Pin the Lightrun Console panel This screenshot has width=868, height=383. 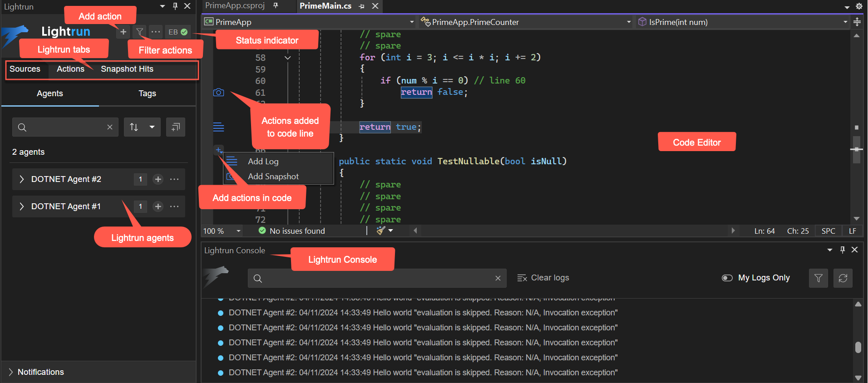pyautogui.click(x=843, y=250)
